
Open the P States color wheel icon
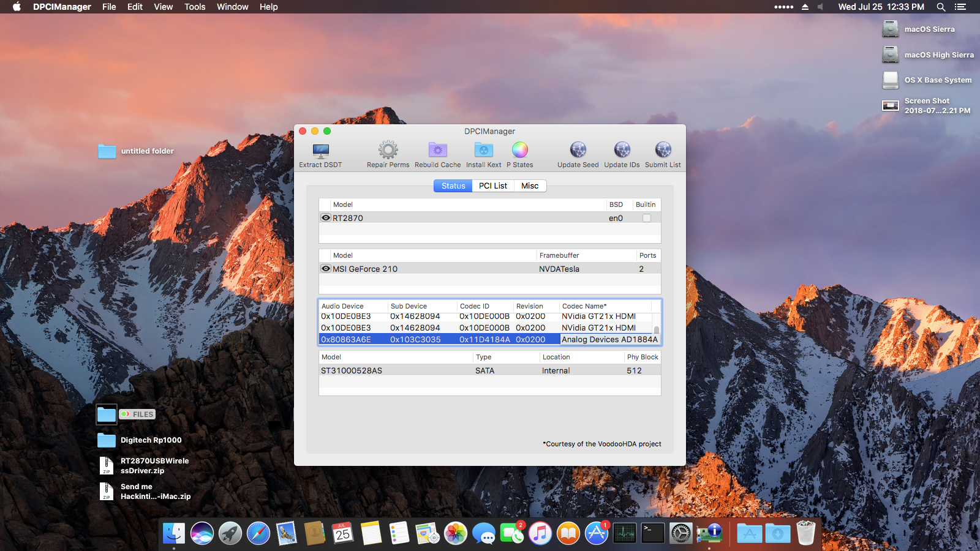coord(519,150)
